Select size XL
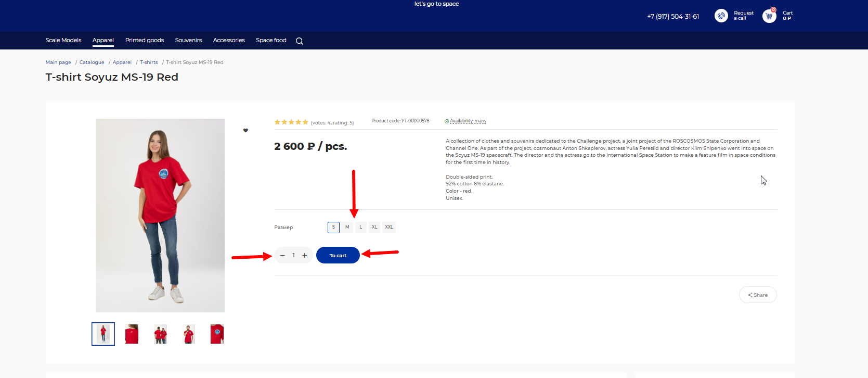 pos(374,227)
